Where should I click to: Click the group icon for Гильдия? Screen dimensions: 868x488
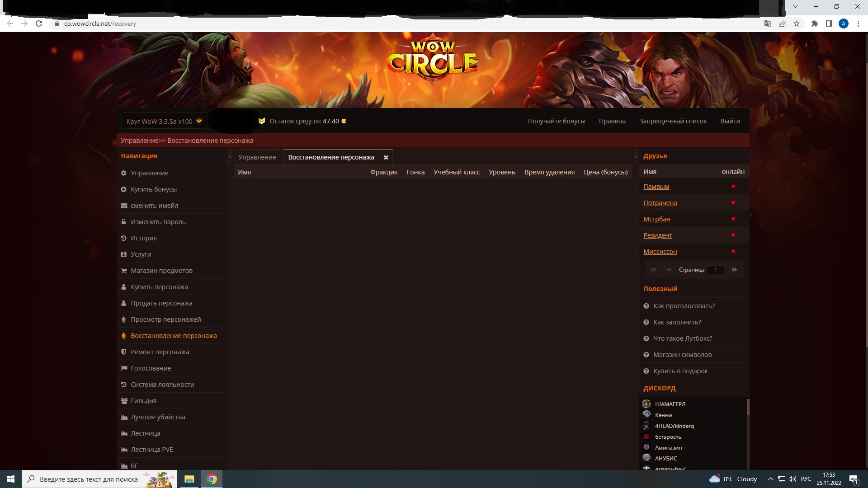point(123,401)
